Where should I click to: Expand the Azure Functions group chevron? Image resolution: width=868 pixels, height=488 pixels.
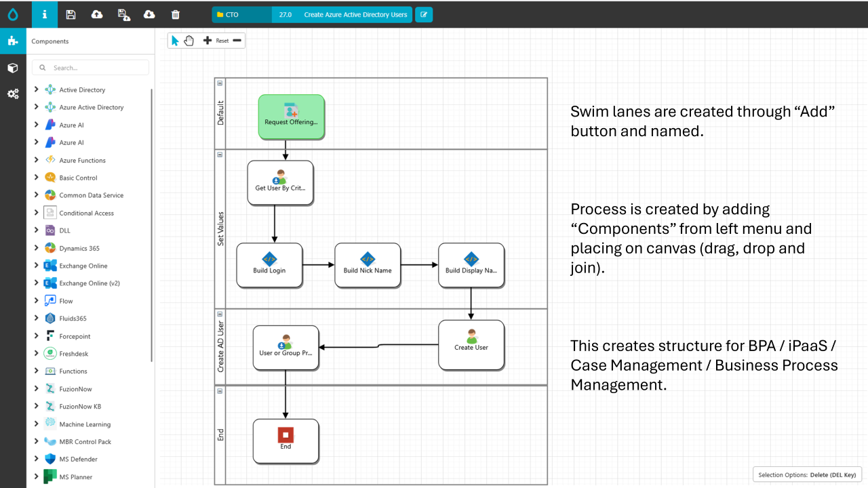pos(37,160)
